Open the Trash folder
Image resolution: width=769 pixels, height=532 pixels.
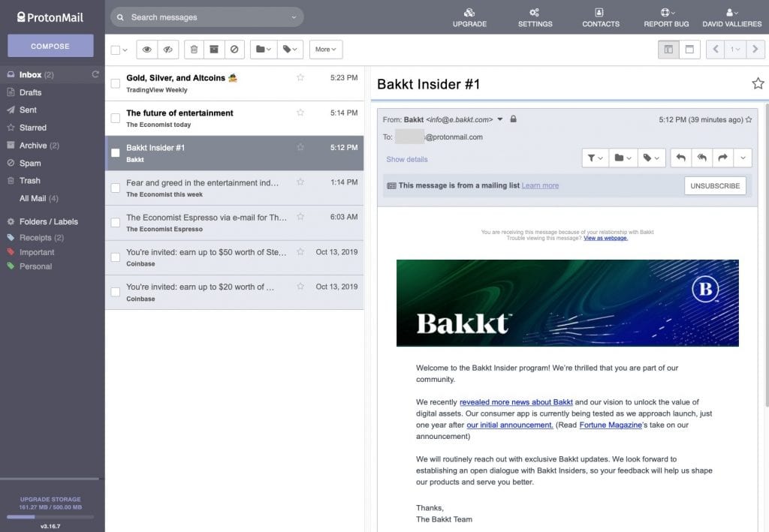[30, 180]
